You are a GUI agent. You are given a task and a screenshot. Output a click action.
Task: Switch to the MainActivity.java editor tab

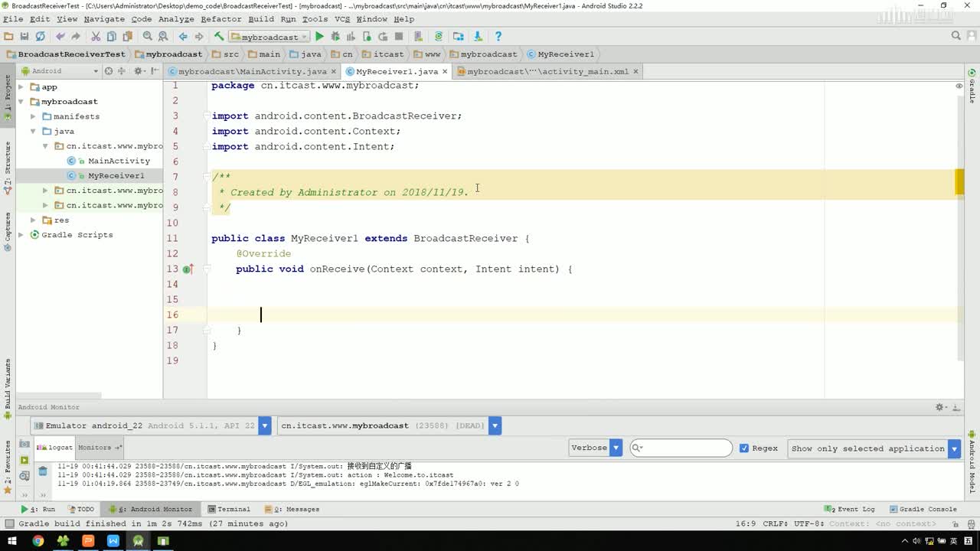coord(253,71)
